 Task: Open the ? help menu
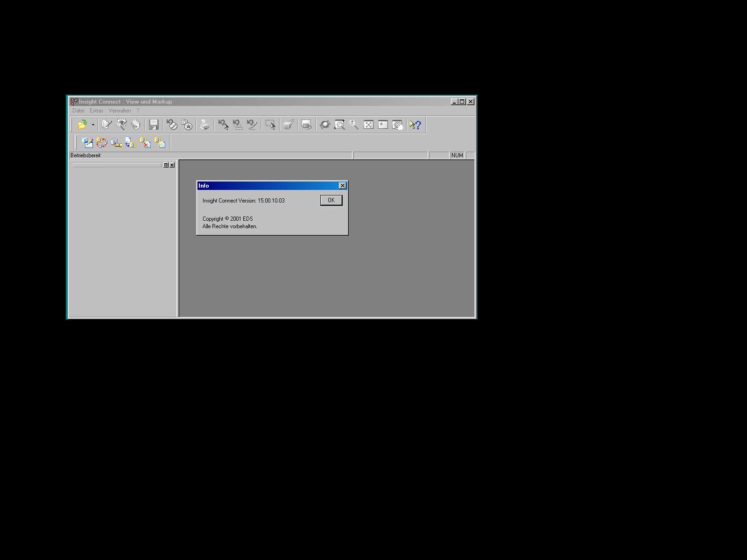[x=138, y=111]
